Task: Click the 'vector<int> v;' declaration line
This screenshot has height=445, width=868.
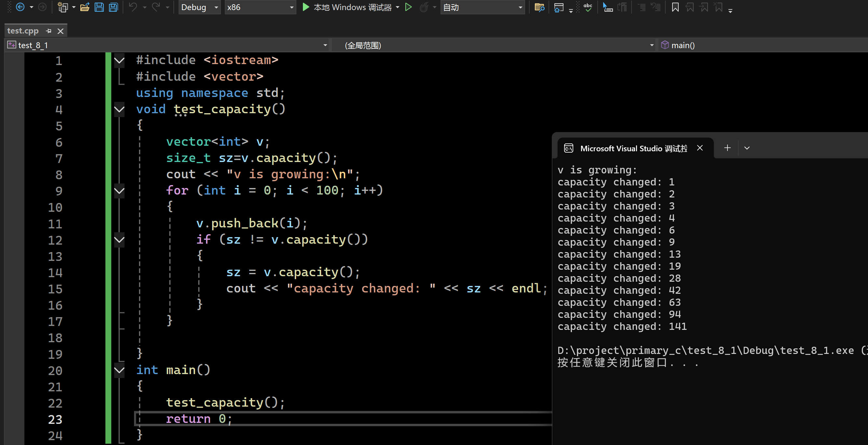Action: coord(218,142)
